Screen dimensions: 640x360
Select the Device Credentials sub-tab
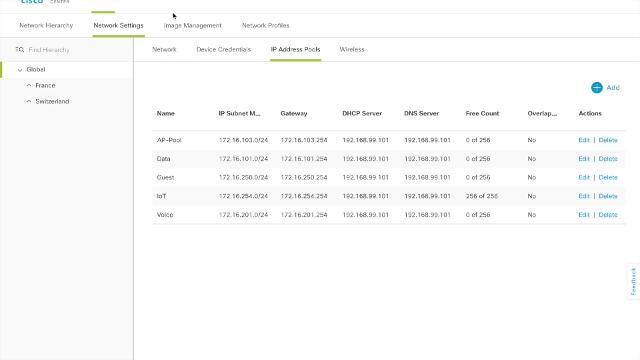point(224,49)
